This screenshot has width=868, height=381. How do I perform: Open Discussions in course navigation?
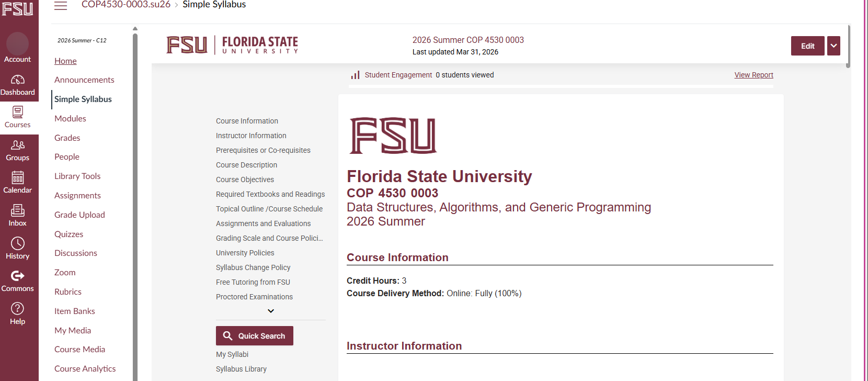pyautogui.click(x=76, y=253)
